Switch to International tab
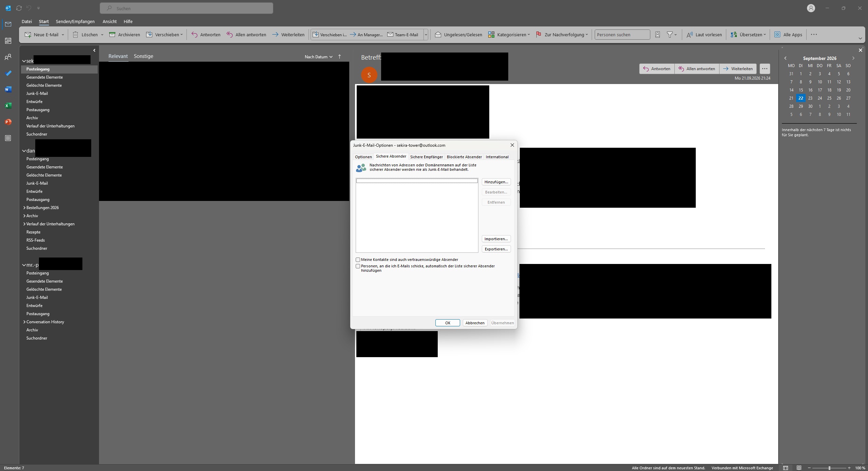868x471 pixels. click(x=497, y=157)
